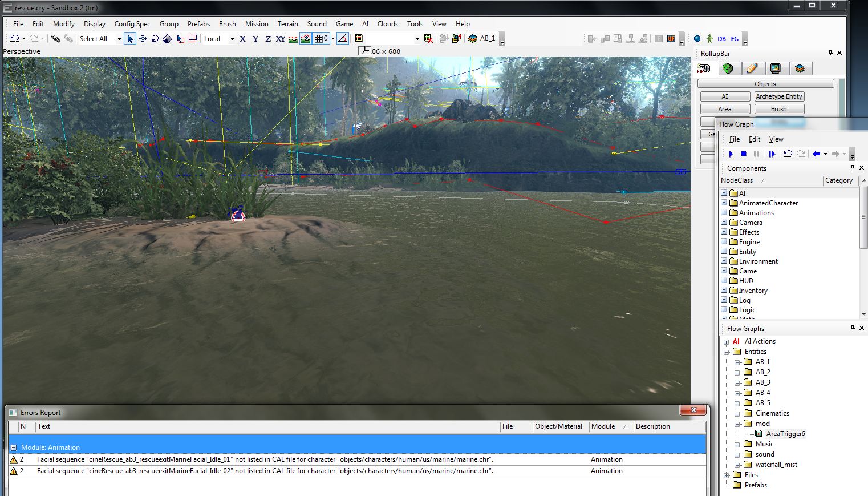Expand the AB_3 flow graph folder

click(737, 382)
